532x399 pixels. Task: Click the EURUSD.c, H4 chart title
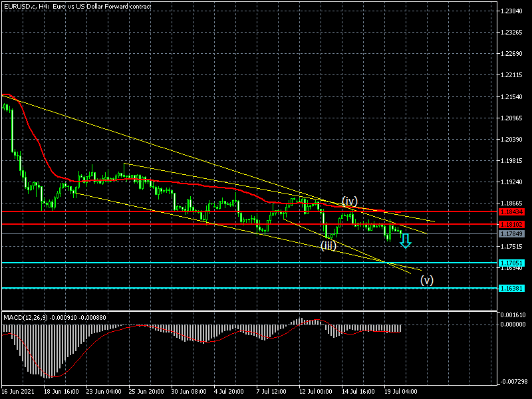[76, 6]
